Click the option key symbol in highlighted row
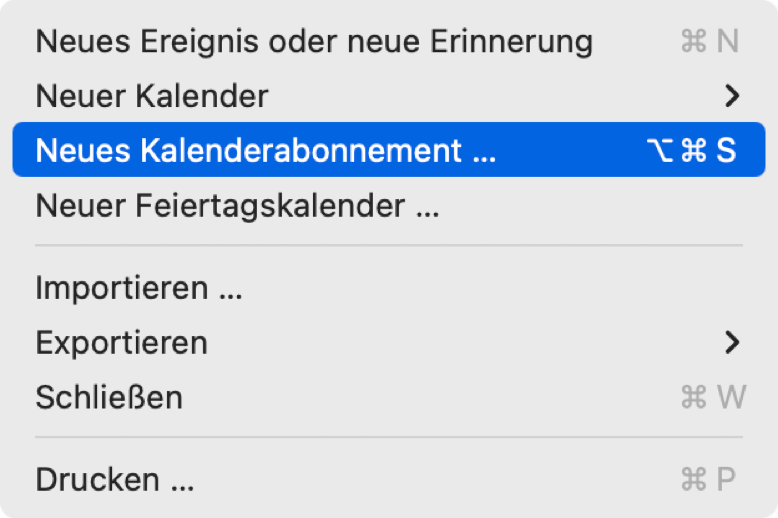778x518 pixels. click(x=660, y=150)
